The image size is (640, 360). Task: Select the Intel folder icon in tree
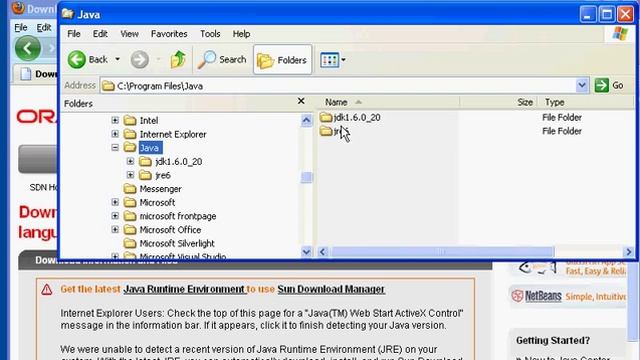pos(130,120)
